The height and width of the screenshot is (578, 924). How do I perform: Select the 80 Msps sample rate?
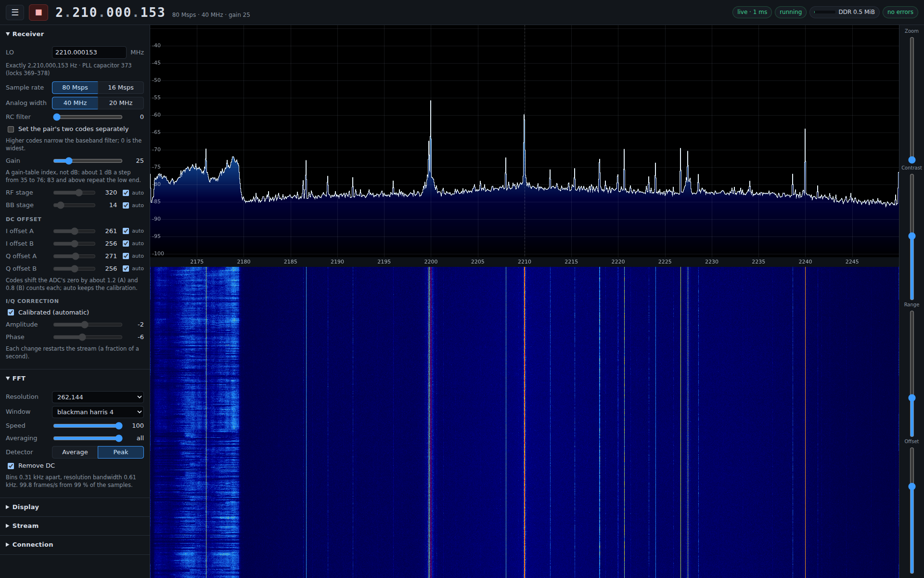[75, 88]
